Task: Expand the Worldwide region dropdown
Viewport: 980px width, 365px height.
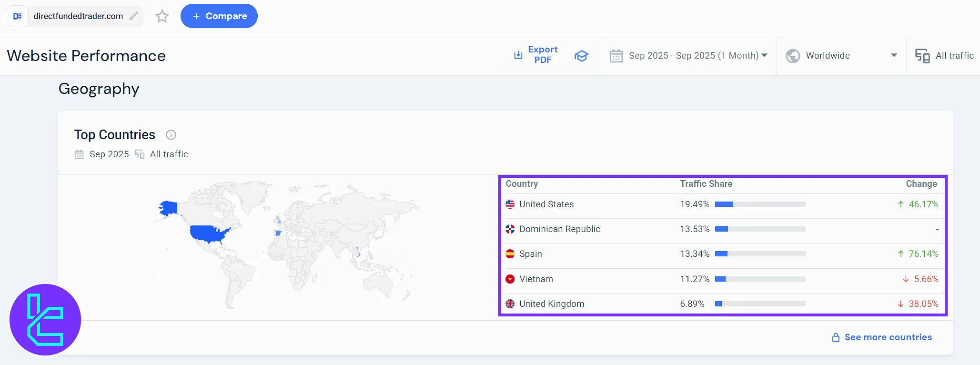Action: [x=841, y=56]
